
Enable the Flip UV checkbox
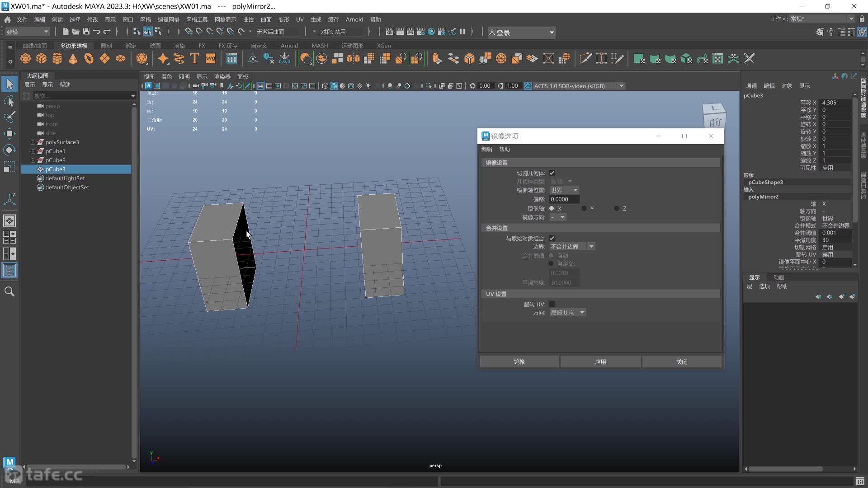click(552, 304)
